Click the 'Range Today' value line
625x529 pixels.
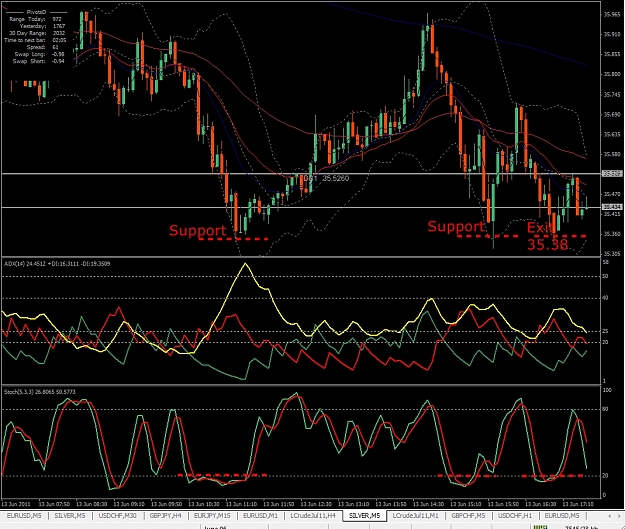coord(35,19)
